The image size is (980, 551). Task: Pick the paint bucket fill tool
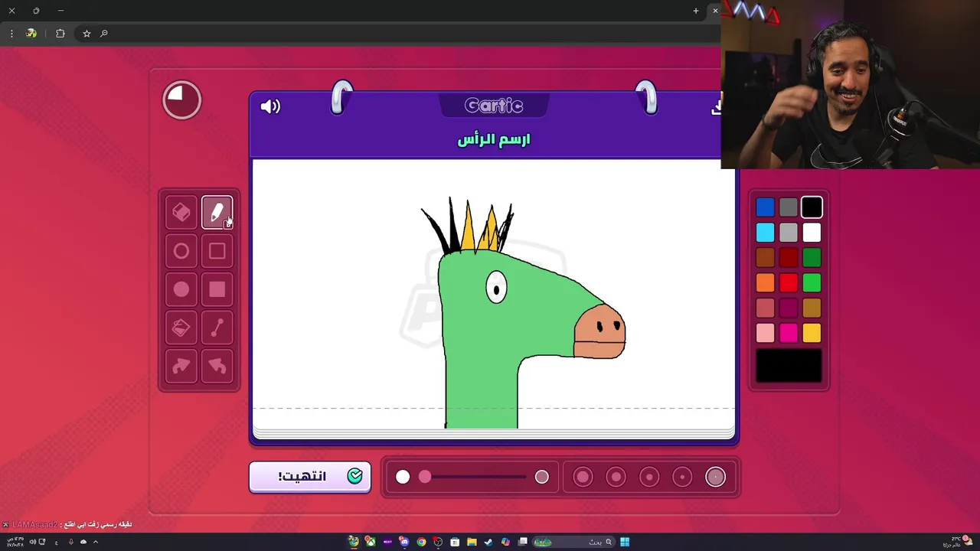point(181,328)
